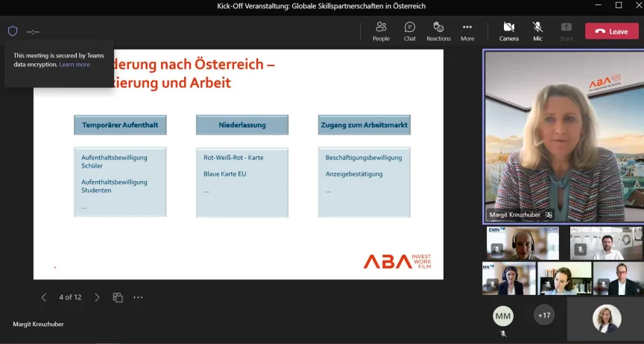Click Aufenthaltsbewilligung Schüler text
Image resolution: width=644 pixels, height=344 pixels.
pyautogui.click(x=114, y=162)
